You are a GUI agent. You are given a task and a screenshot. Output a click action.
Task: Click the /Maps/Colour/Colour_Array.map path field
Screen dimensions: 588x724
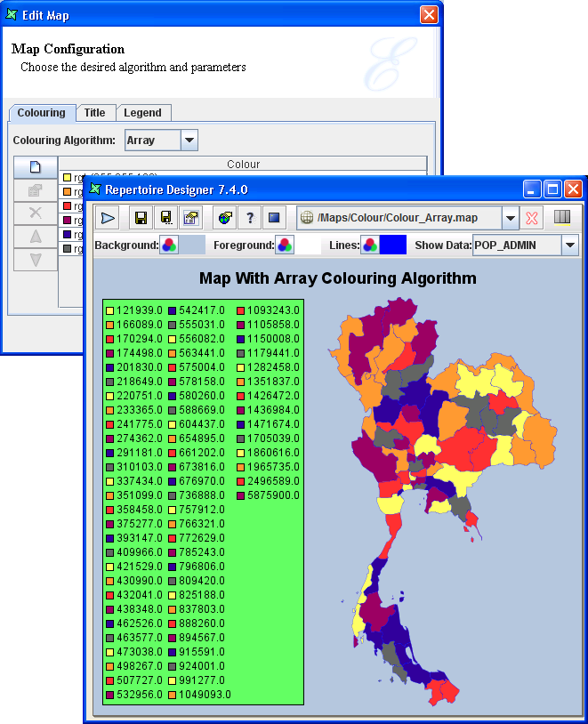pyautogui.click(x=399, y=218)
